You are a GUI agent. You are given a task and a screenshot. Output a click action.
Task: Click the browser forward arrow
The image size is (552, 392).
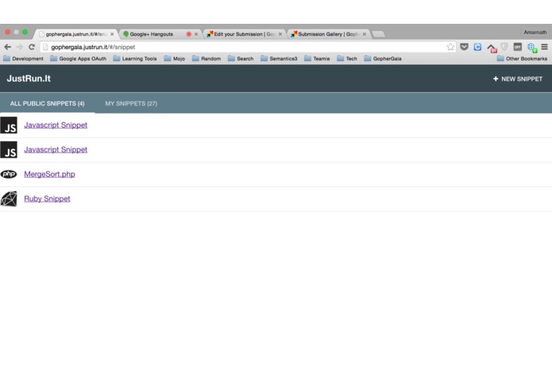(19, 47)
